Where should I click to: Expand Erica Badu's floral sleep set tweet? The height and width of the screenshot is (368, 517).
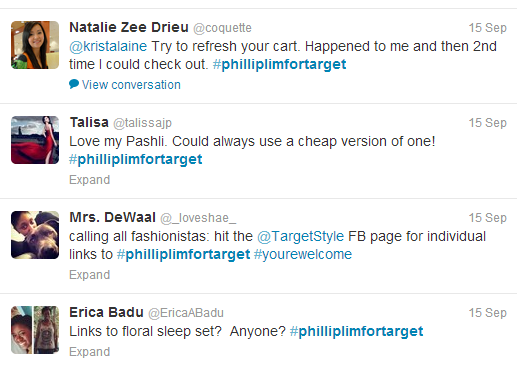[89, 352]
